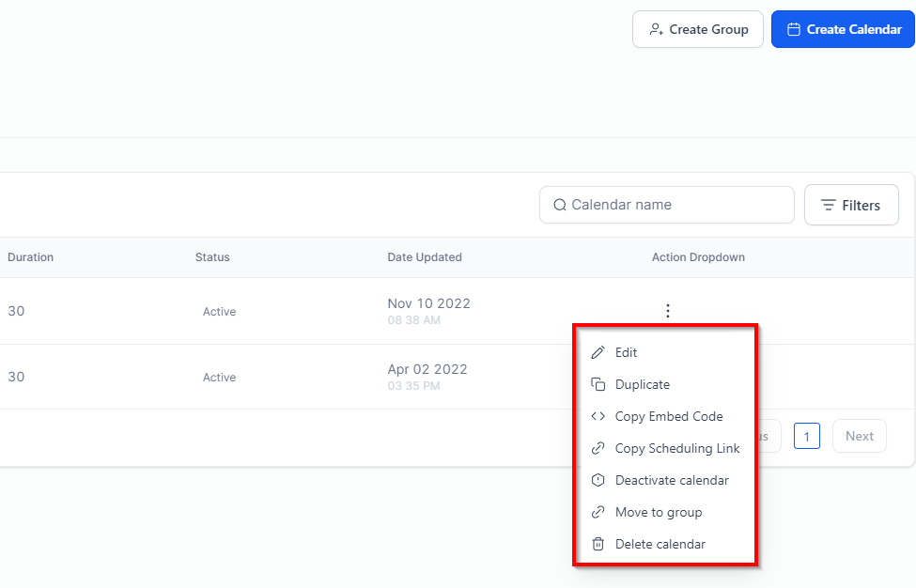This screenshot has width=916, height=588.
Task: Select Move to group menu entry
Action: 666,512
